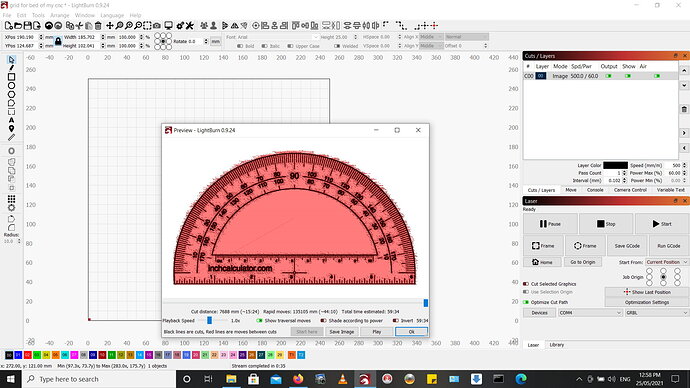The image size is (690, 388).
Task: Click the black Layer Color swatch
Action: tap(615, 165)
